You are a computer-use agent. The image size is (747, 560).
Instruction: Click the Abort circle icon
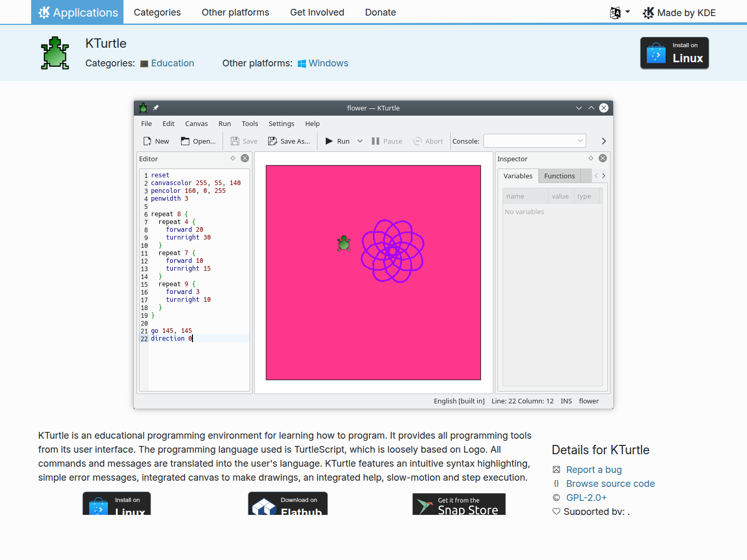(x=418, y=141)
